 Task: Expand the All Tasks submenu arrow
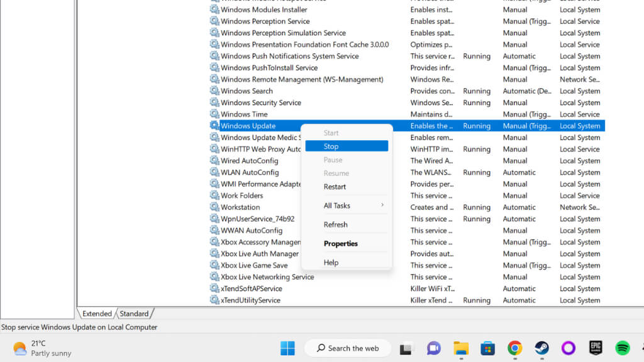tap(382, 206)
